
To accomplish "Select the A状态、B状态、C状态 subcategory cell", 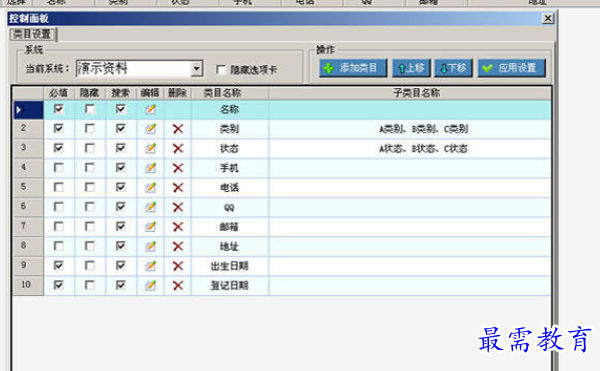I will (410, 148).
